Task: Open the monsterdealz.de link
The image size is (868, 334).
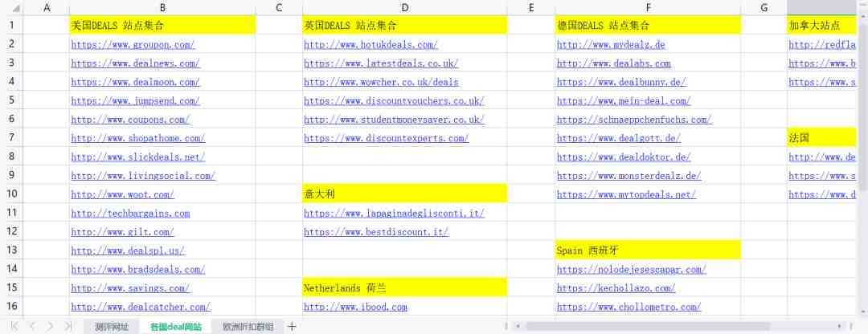Action: [629, 176]
